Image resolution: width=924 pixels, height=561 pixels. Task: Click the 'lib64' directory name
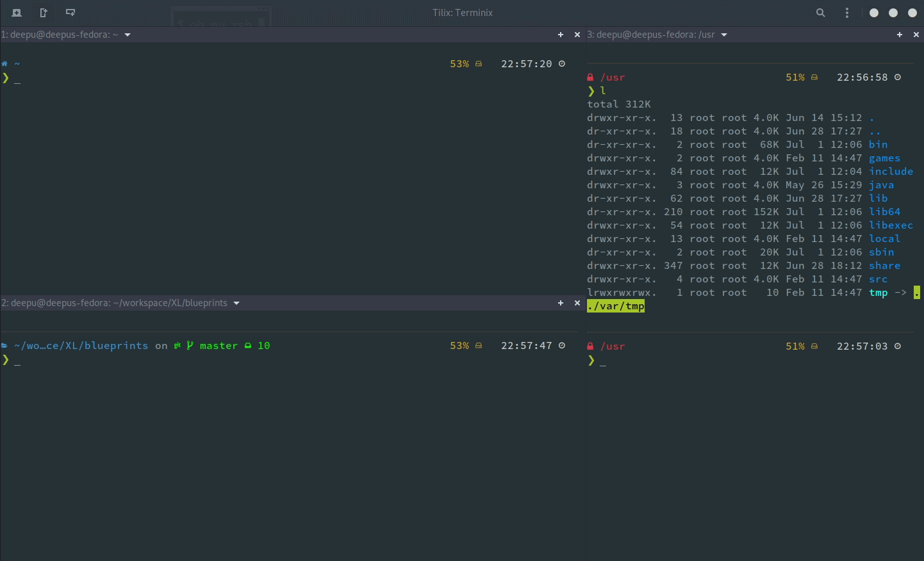point(885,211)
